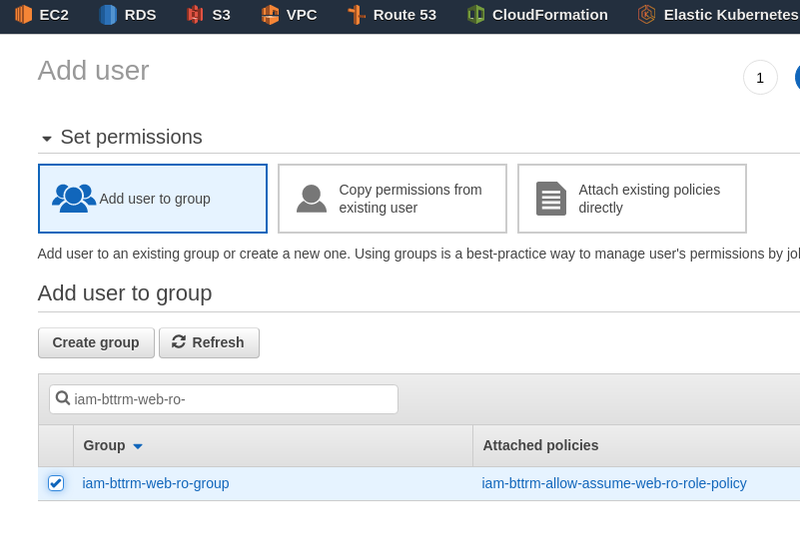
Task: Click the Create group button
Action: coord(96,342)
